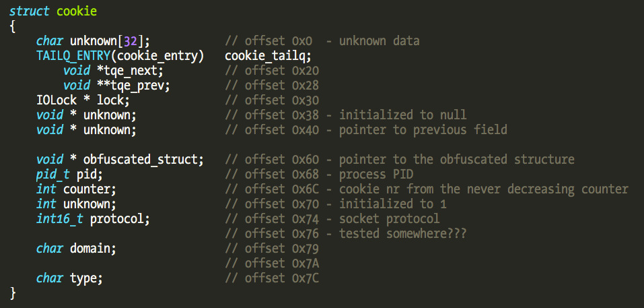Click the cookie struct name
Viewport: 644px width, 308px height.
coord(76,11)
